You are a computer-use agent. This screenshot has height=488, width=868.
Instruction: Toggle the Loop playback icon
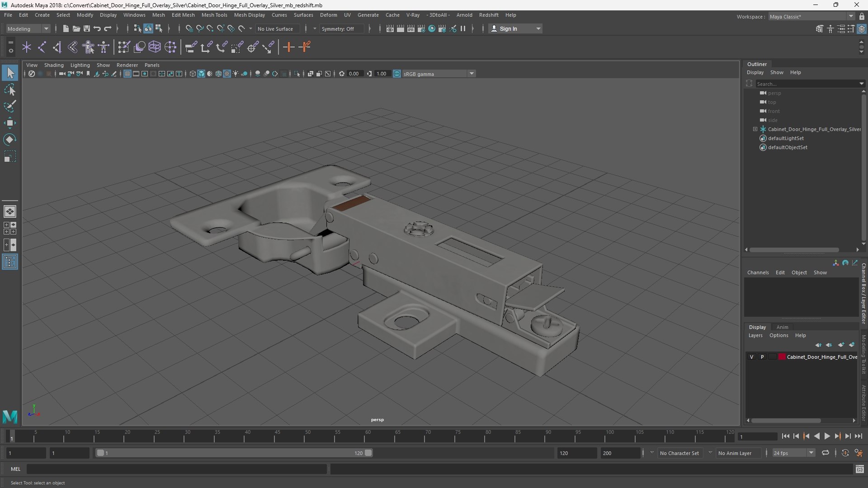[826, 453]
